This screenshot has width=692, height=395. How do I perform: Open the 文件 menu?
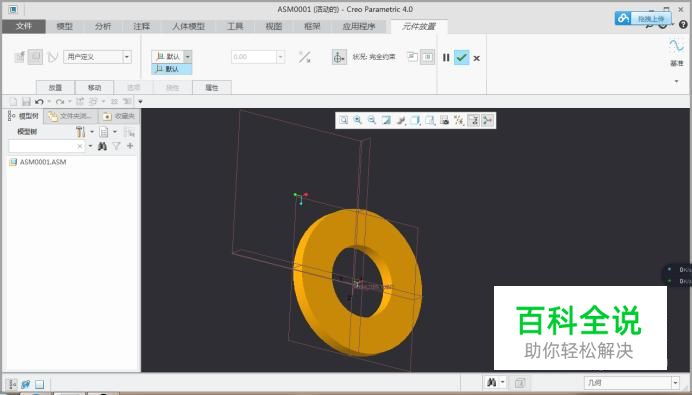[x=23, y=26]
